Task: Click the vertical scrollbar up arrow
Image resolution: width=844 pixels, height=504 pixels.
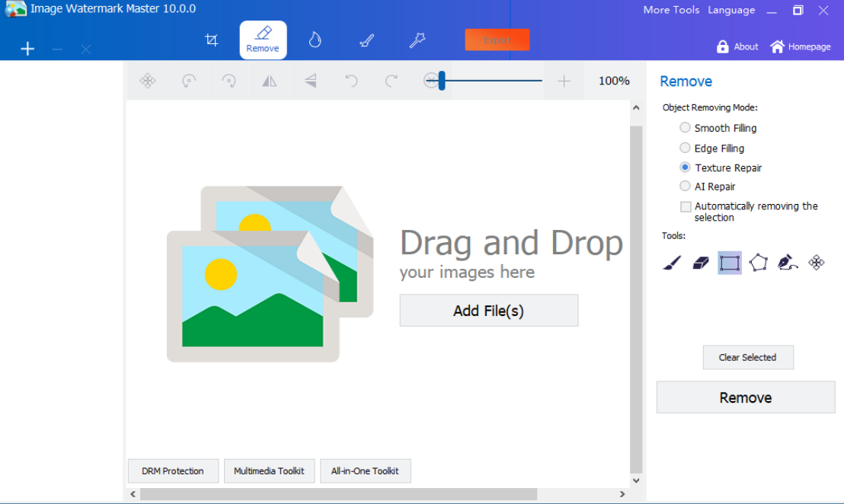Action: click(636, 107)
